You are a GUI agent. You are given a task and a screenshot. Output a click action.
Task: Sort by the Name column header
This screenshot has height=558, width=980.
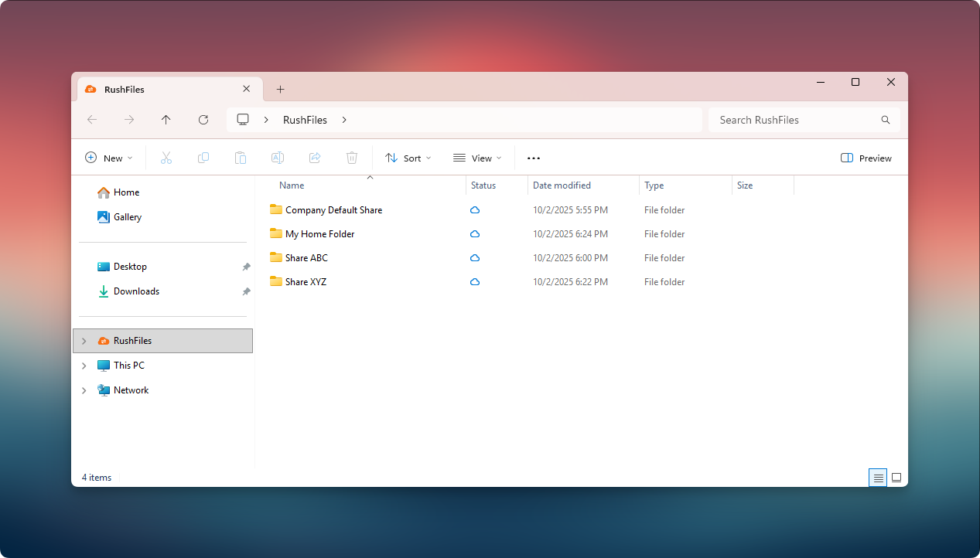tap(292, 185)
